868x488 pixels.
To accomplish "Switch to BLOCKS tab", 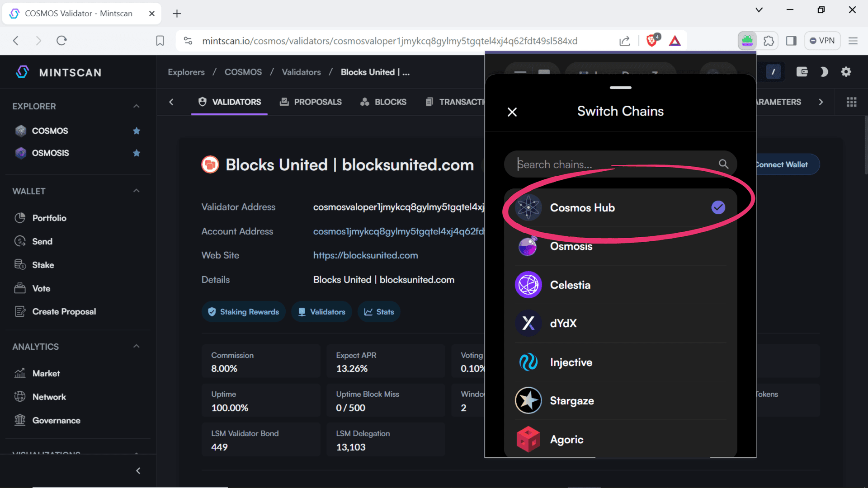I will pos(383,102).
